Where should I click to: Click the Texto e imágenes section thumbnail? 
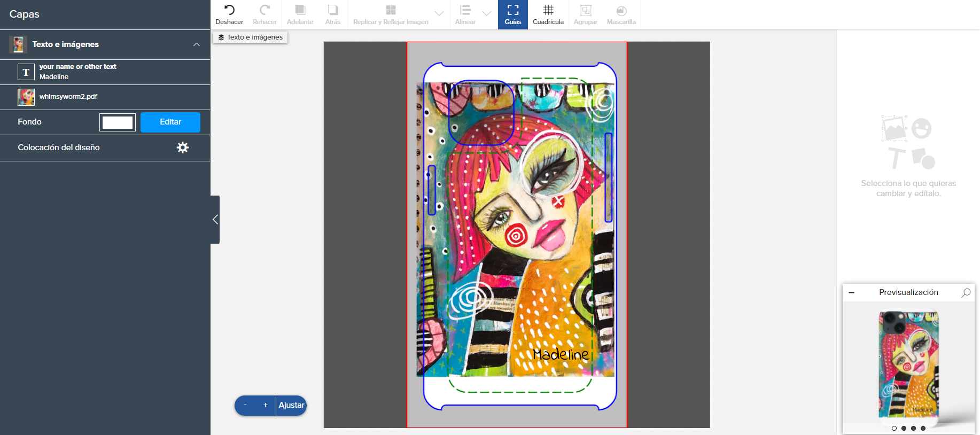(18, 44)
